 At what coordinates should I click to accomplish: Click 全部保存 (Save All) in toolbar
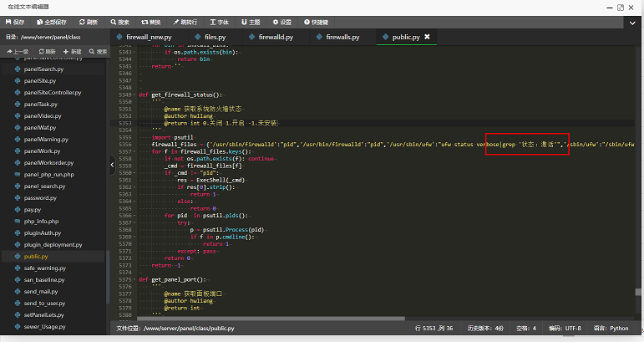pyautogui.click(x=52, y=23)
